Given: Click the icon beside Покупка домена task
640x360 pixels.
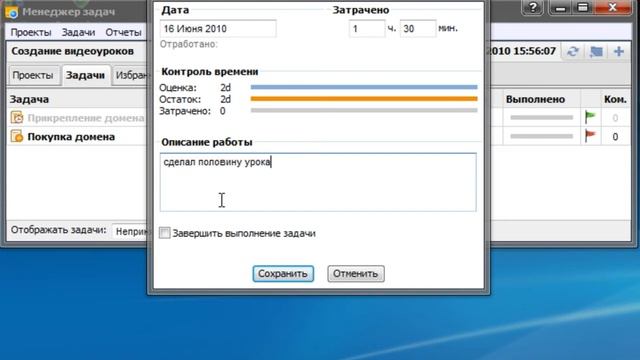Looking at the screenshot, I should point(17,136).
